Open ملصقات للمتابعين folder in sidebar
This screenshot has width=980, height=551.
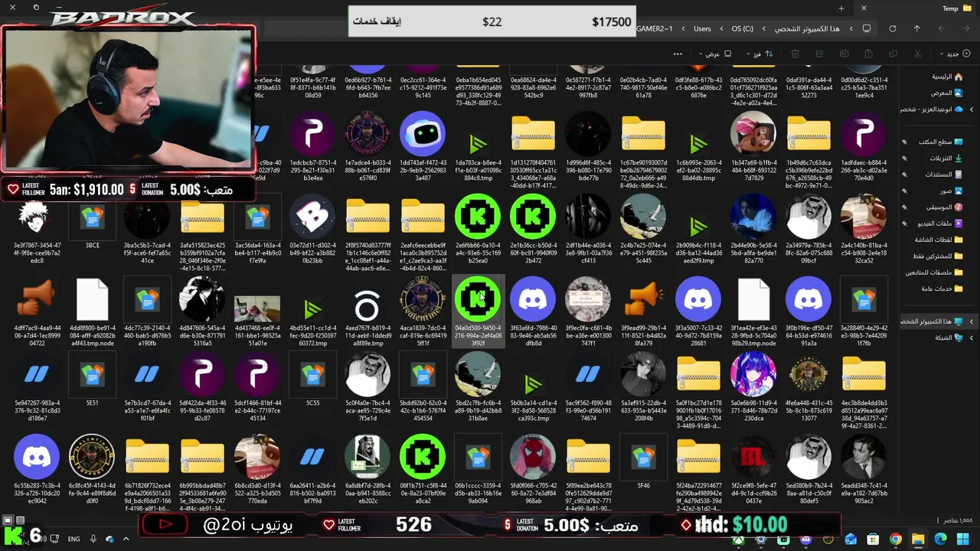(x=936, y=272)
